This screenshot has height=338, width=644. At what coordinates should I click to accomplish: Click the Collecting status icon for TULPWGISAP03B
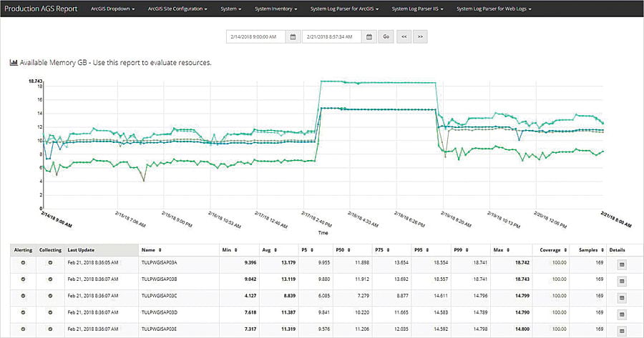click(50, 279)
